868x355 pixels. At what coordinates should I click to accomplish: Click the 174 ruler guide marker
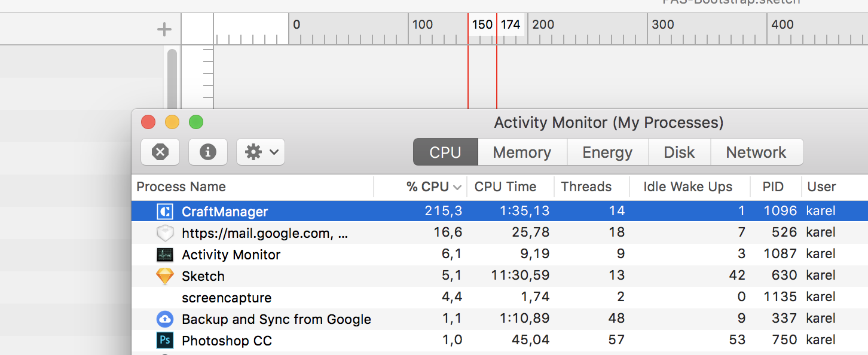[x=510, y=25]
